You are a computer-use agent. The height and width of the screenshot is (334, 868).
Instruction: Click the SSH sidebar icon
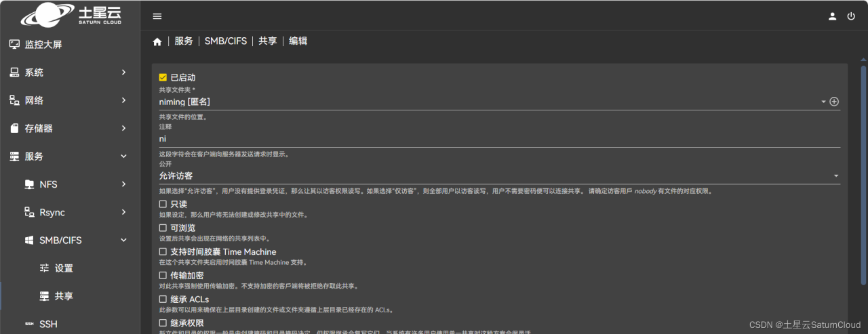[x=29, y=324]
